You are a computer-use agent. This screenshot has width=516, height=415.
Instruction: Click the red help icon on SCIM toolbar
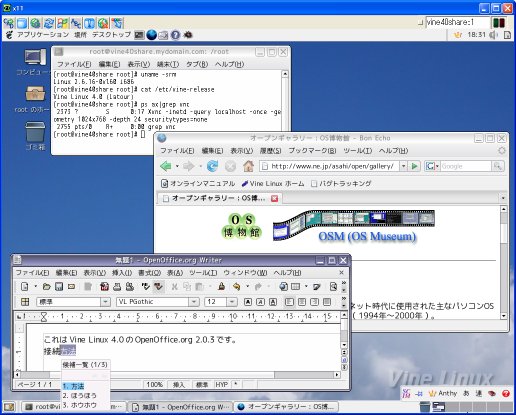(506, 393)
